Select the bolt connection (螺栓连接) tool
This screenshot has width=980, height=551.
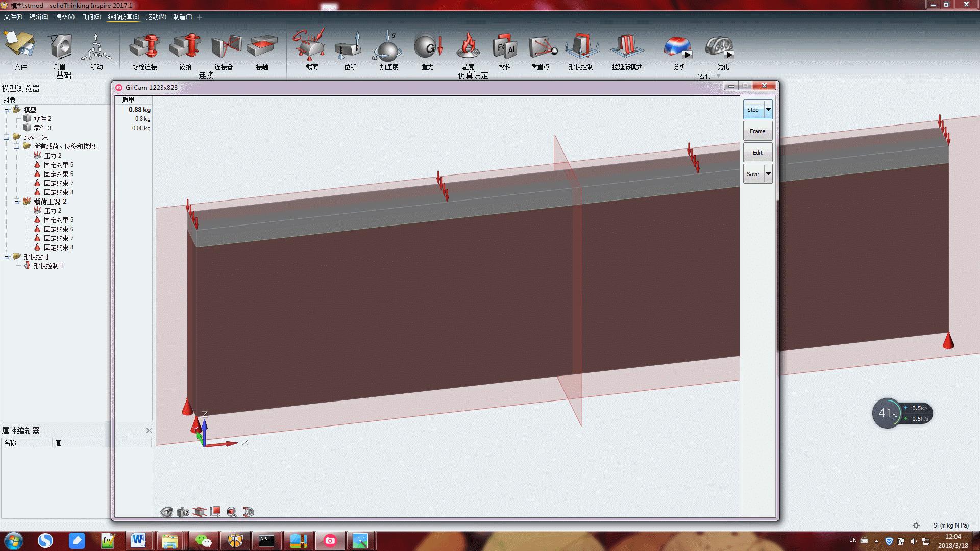pos(144,47)
